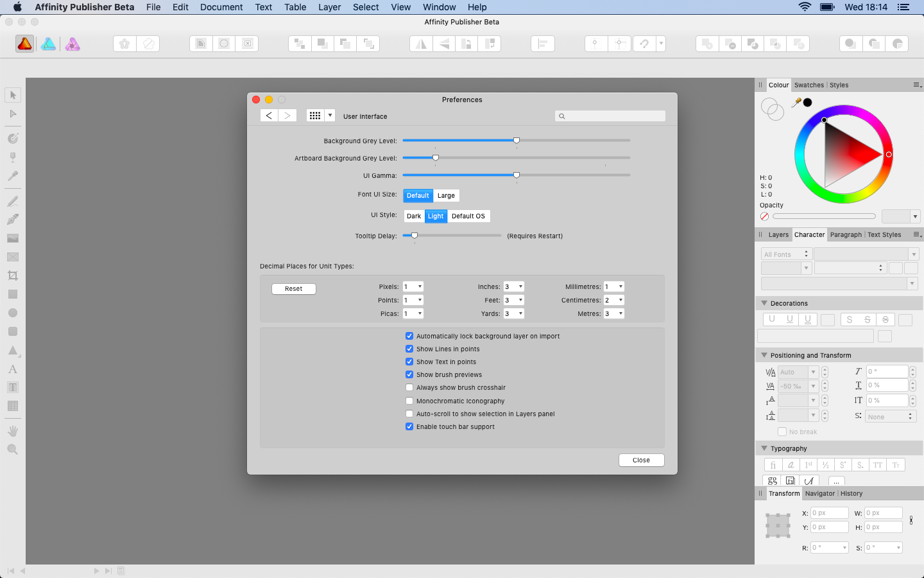This screenshot has width=924, height=578.
Task: Toggle Show brush previews checkbox
Action: click(x=409, y=374)
